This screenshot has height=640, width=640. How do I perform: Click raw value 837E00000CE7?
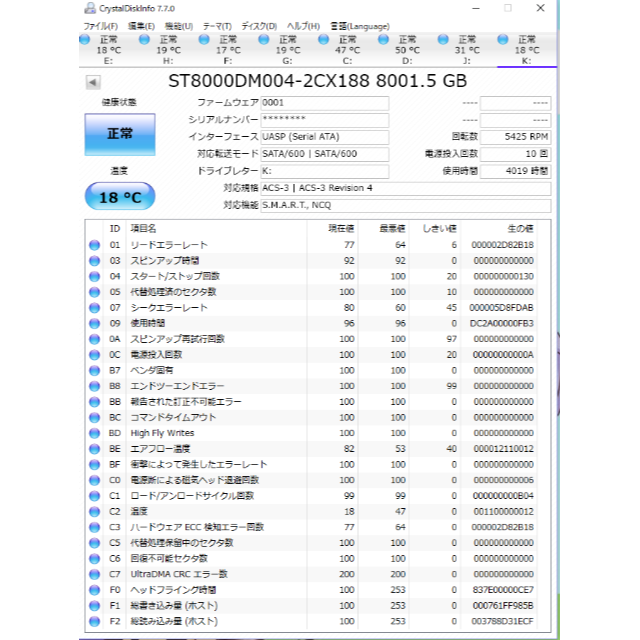pos(503,590)
